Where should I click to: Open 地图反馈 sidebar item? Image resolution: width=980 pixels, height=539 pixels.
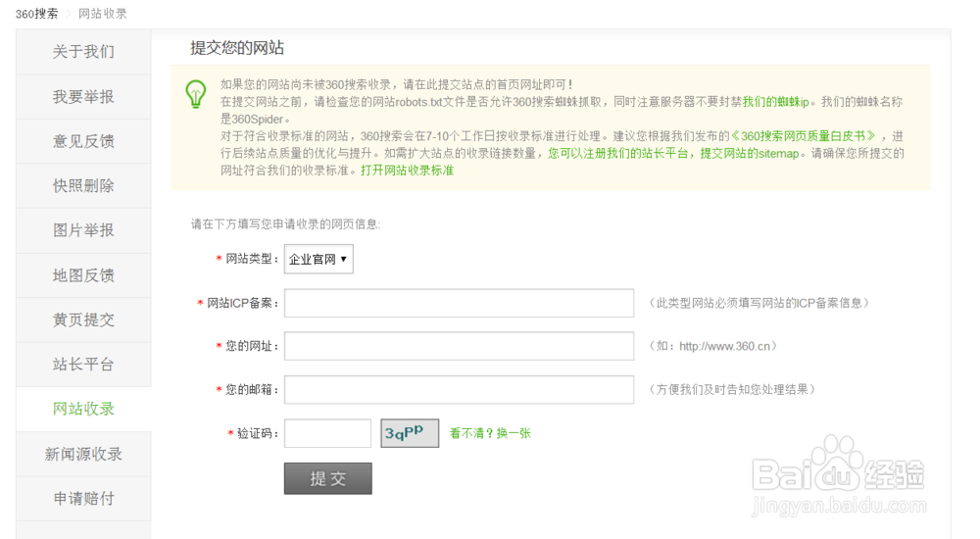83,275
